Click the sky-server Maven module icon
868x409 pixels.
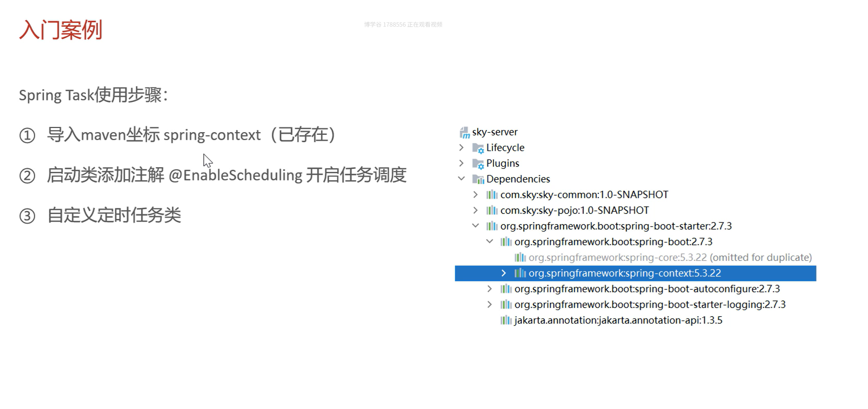click(464, 132)
